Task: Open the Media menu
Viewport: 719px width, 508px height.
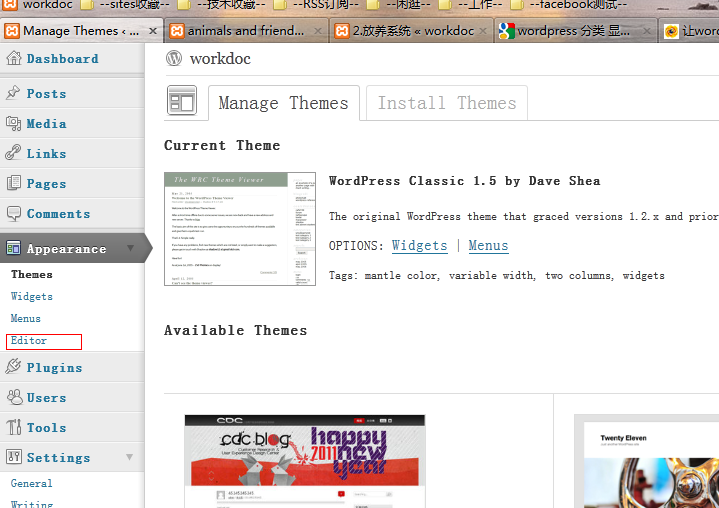Action: [46, 124]
